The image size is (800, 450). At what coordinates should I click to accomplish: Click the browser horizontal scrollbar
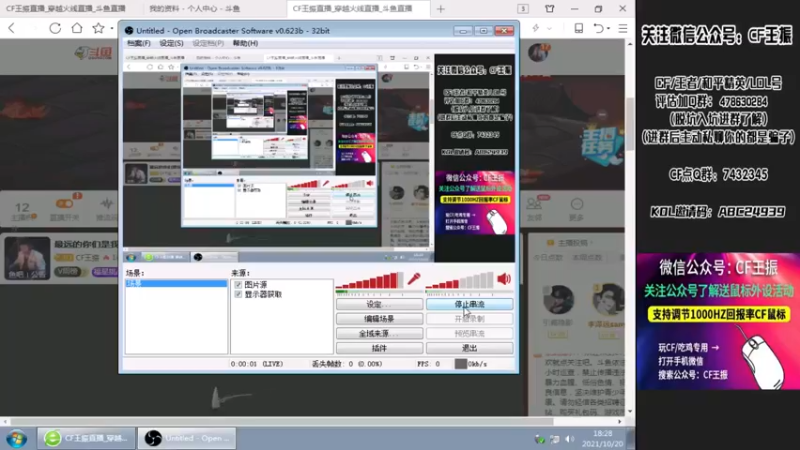tap(281, 421)
